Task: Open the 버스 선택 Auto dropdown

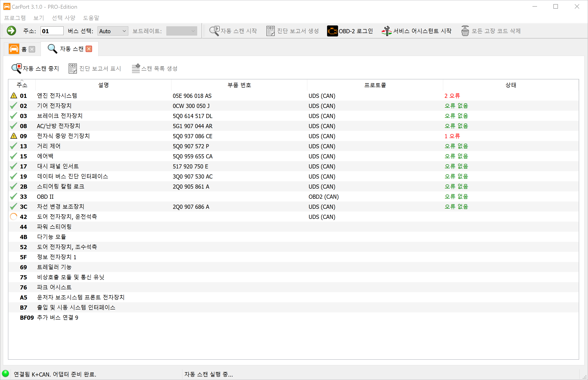Action: 113,31
